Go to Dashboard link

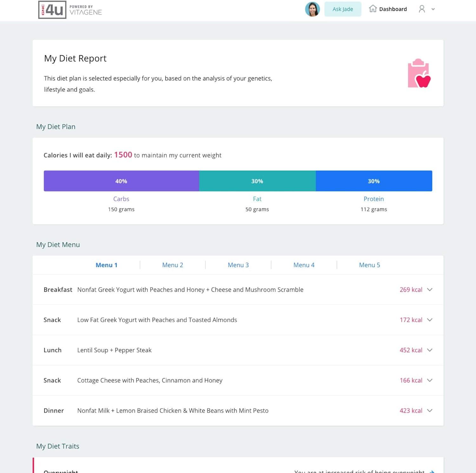pos(393,9)
